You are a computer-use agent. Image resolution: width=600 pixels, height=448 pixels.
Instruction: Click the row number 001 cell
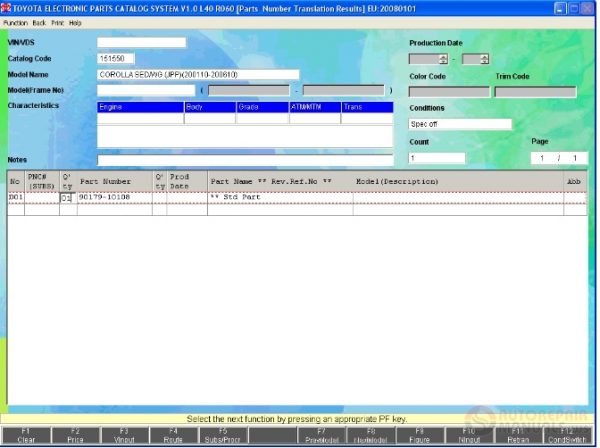click(x=16, y=197)
